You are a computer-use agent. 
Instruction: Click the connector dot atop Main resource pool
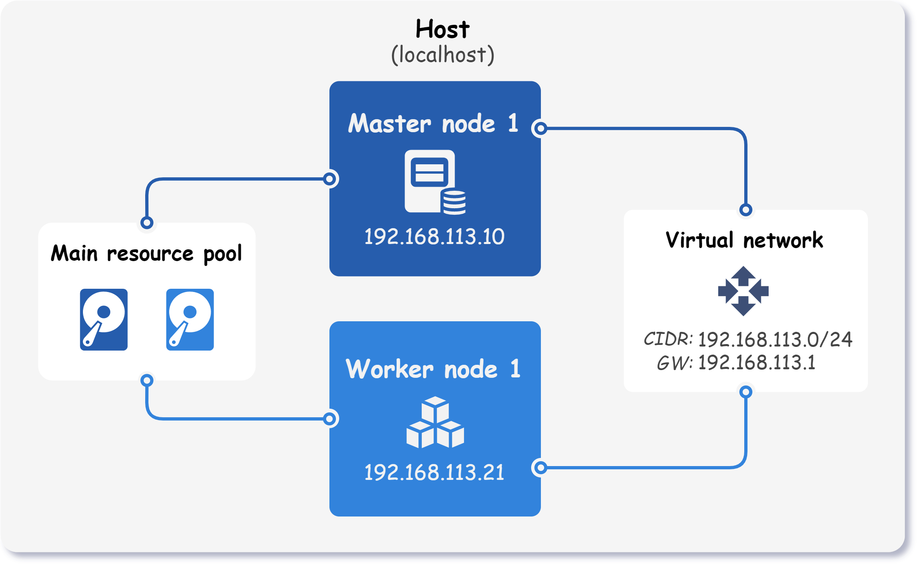tap(147, 222)
